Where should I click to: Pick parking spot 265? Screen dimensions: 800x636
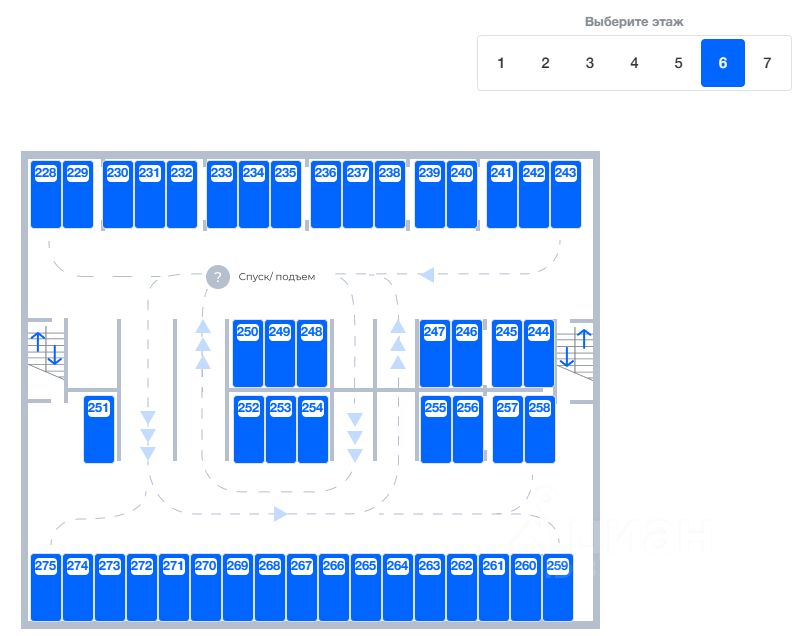[366, 588]
